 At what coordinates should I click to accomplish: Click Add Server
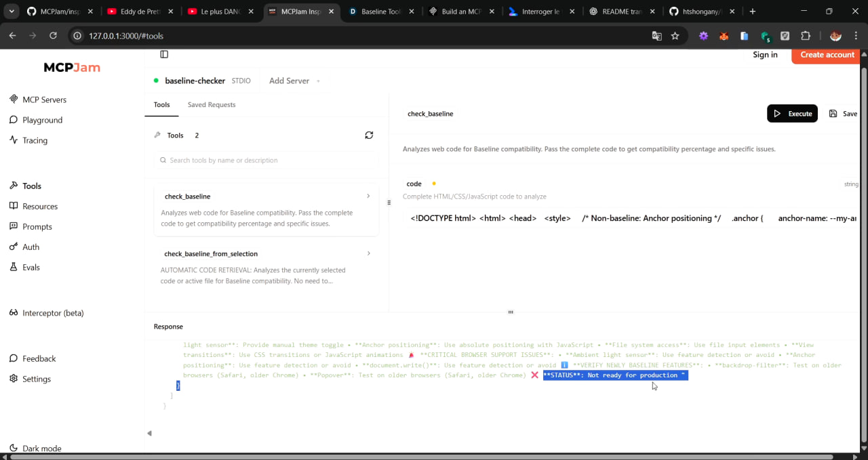294,81
